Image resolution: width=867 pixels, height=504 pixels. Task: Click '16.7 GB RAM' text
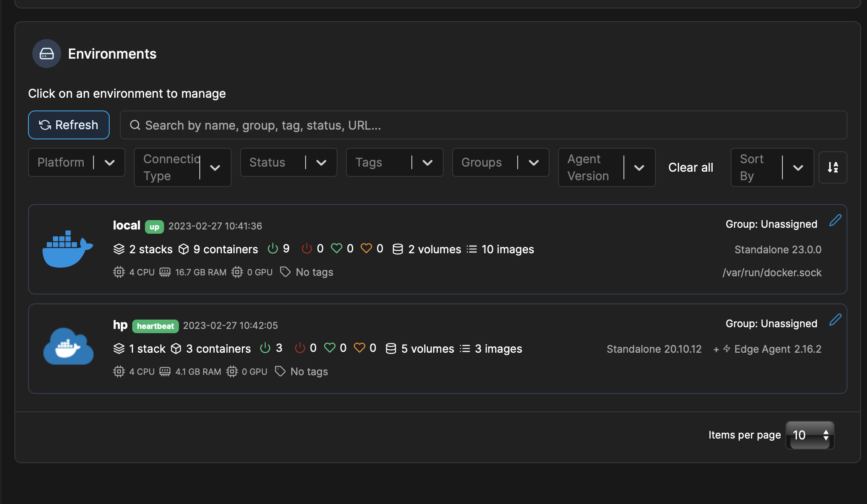201,272
